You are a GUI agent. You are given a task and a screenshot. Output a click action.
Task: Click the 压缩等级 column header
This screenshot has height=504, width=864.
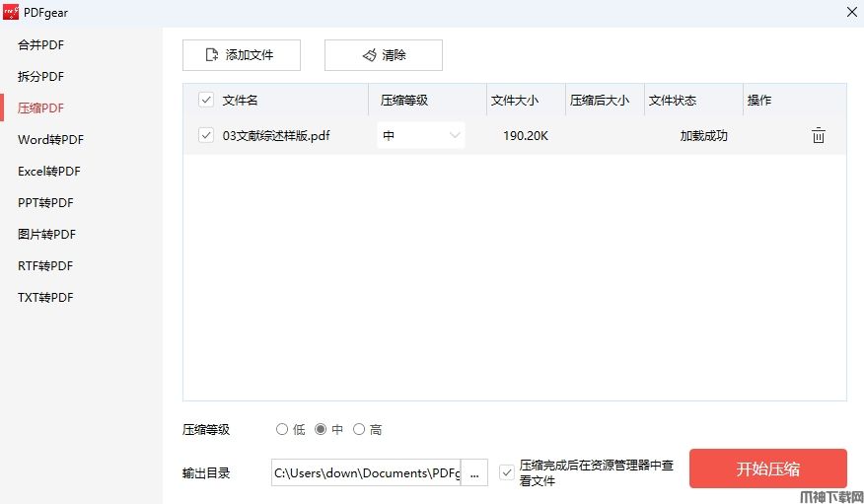coord(404,101)
